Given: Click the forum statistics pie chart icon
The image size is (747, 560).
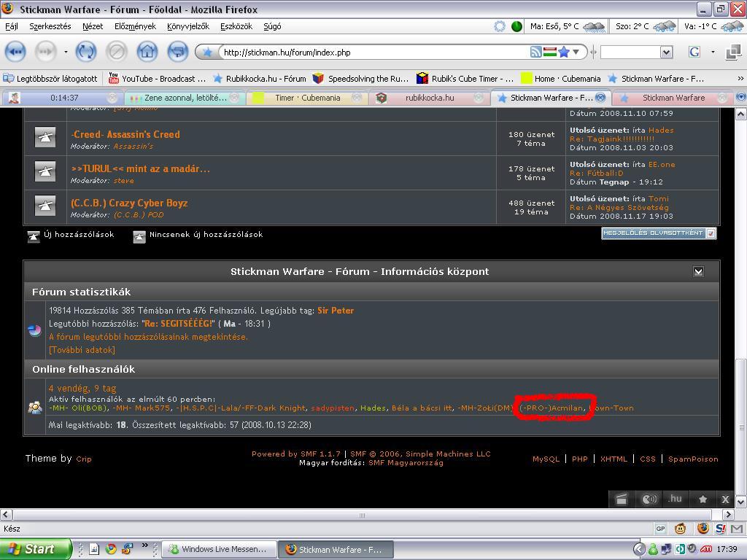Looking at the screenshot, I should click(x=35, y=330).
